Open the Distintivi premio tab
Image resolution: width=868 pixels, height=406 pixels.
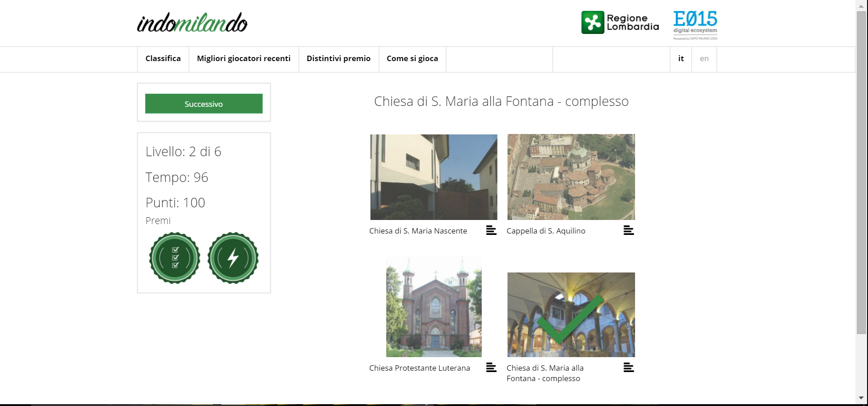pyautogui.click(x=338, y=59)
